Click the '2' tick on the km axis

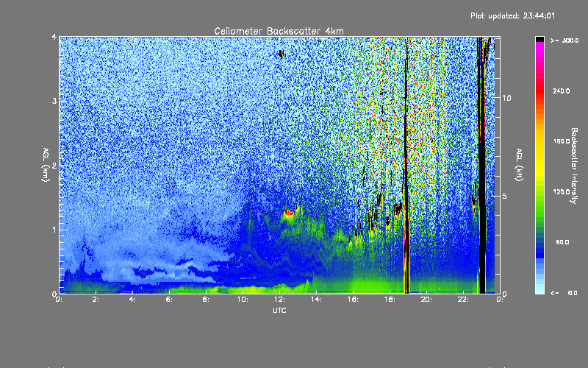[54, 165]
